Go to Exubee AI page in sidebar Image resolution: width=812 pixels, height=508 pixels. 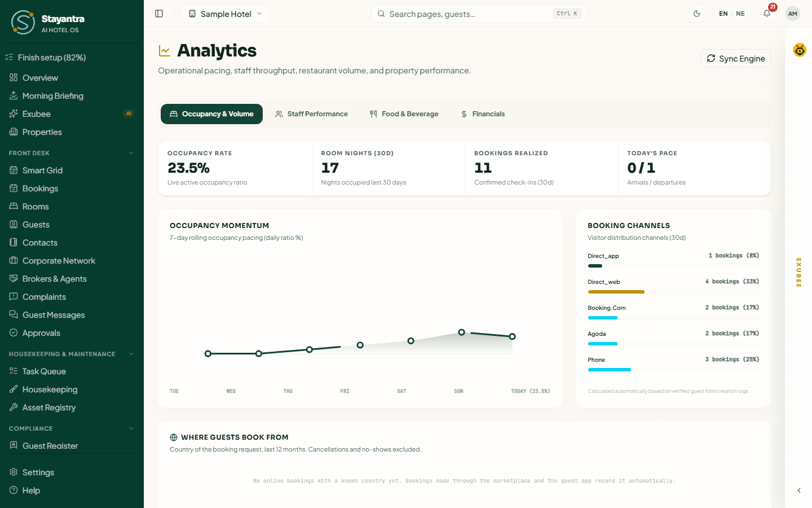(72, 114)
